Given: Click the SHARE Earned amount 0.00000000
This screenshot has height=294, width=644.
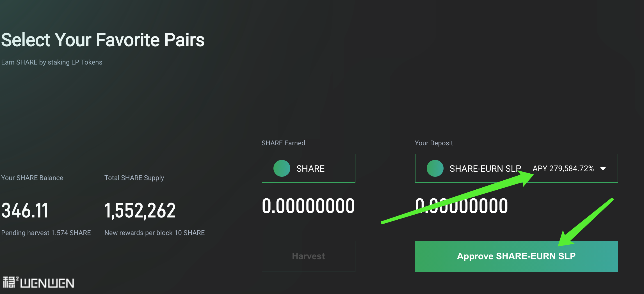Looking at the screenshot, I should (x=308, y=206).
